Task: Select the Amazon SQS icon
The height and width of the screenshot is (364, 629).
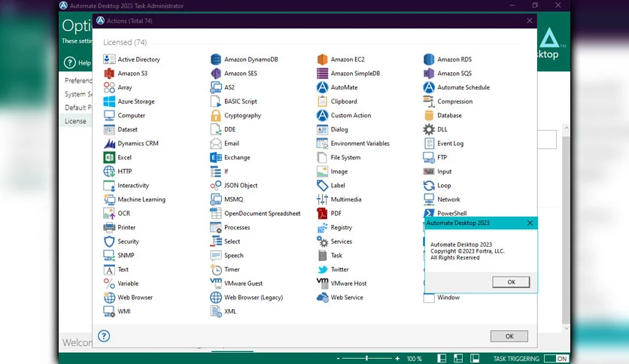Action: [x=429, y=74]
